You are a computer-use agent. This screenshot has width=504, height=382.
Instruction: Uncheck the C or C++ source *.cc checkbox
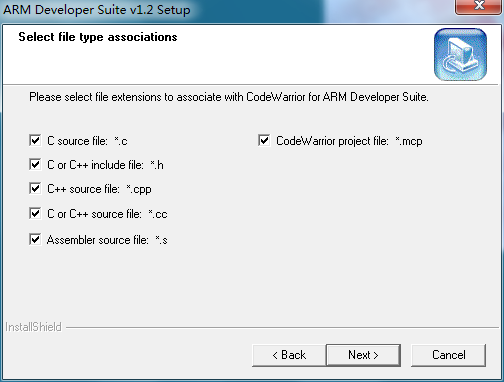click(x=35, y=213)
